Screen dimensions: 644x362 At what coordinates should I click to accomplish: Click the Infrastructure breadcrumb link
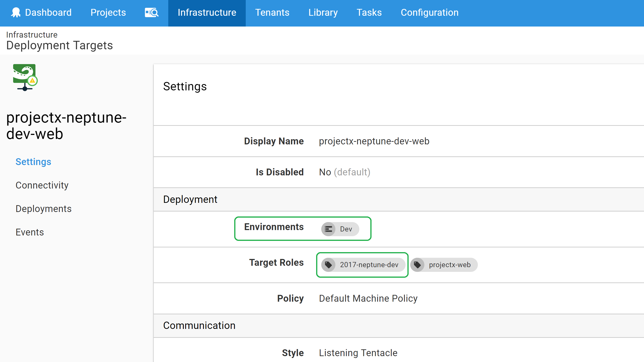click(x=32, y=35)
